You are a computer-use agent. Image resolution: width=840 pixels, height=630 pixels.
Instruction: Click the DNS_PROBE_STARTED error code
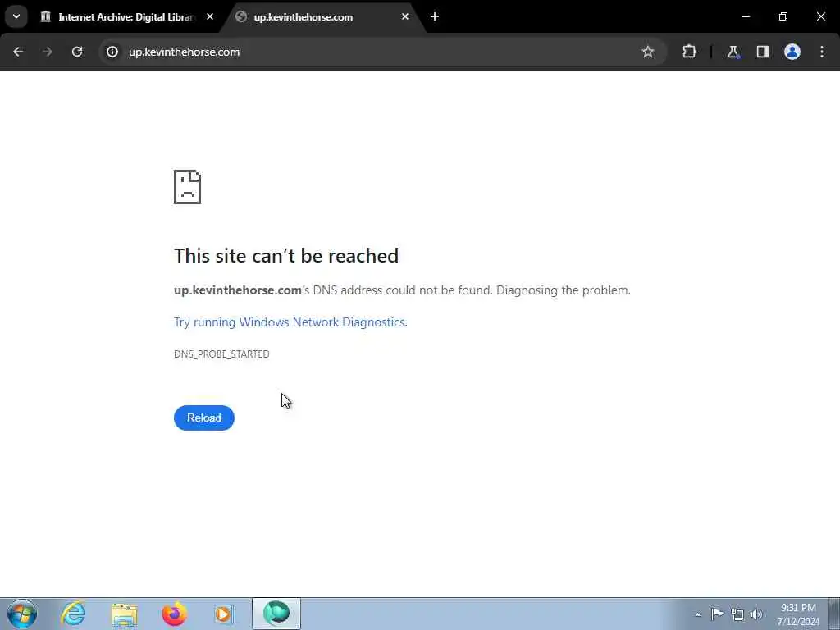click(221, 354)
